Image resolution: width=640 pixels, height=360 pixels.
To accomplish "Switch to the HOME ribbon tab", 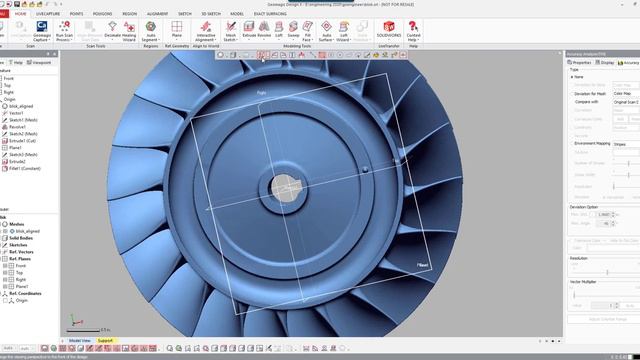I will pyautogui.click(x=20, y=14).
